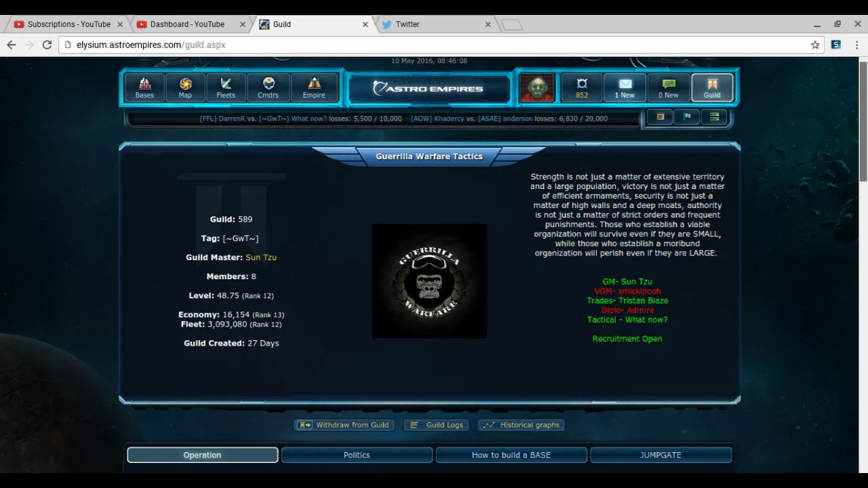Viewport: 868px width, 488px height.
Task: Click the Tactical - What now? line
Action: (627, 320)
